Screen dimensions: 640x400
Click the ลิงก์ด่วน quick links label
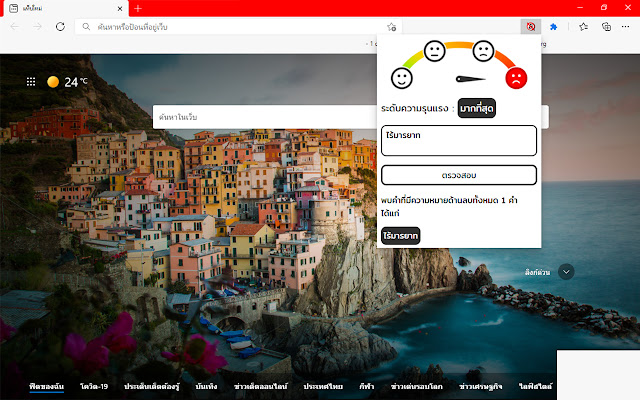tap(537, 272)
